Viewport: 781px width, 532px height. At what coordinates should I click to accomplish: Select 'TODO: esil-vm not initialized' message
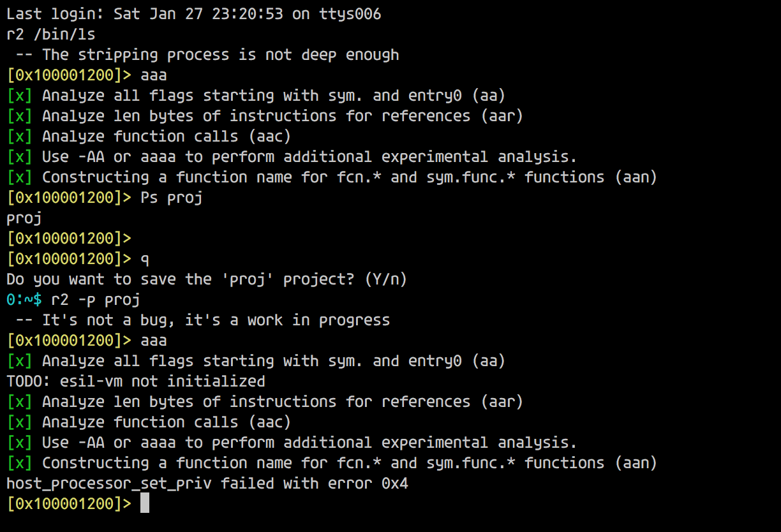click(x=136, y=381)
